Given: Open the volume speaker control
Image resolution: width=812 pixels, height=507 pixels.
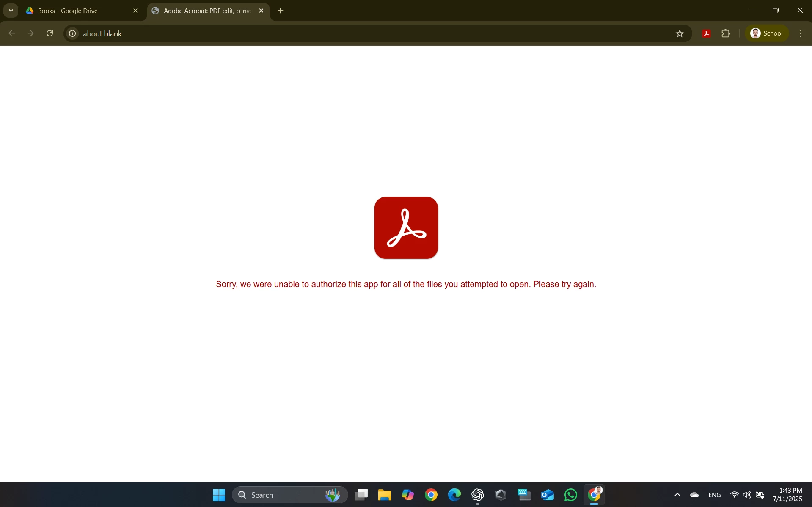Looking at the screenshot, I should point(747,495).
